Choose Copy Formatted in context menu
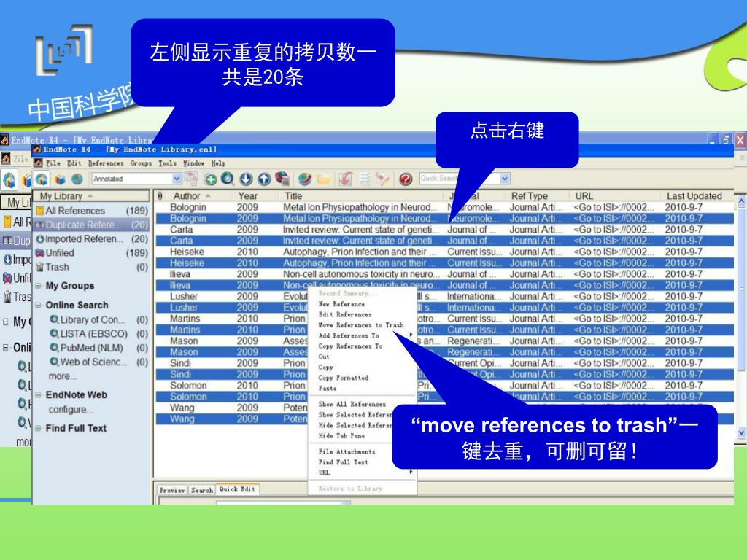Image resolution: width=747 pixels, height=560 pixels. (344, 378)
